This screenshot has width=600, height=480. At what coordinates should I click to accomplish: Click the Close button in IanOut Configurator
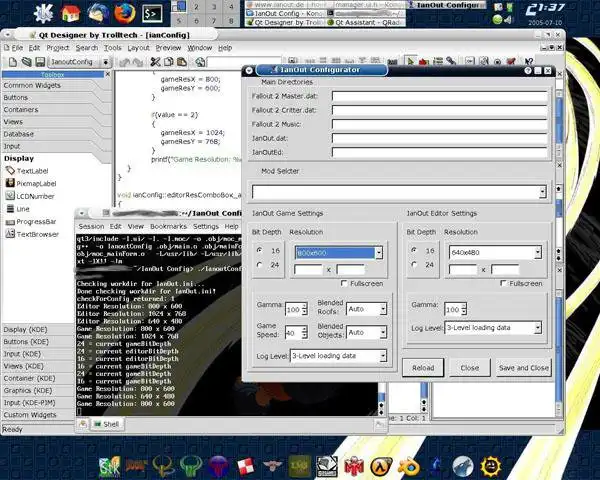[470, 367]
